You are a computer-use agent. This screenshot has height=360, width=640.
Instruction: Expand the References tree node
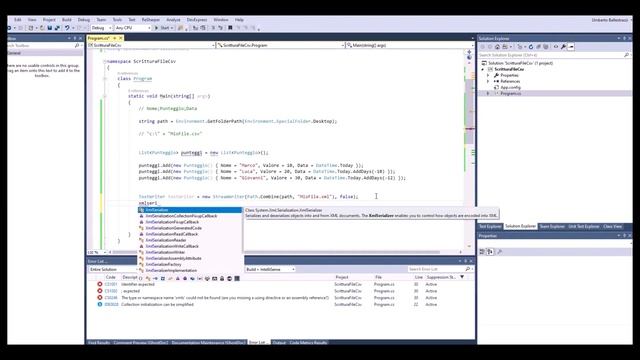point(488,82)
